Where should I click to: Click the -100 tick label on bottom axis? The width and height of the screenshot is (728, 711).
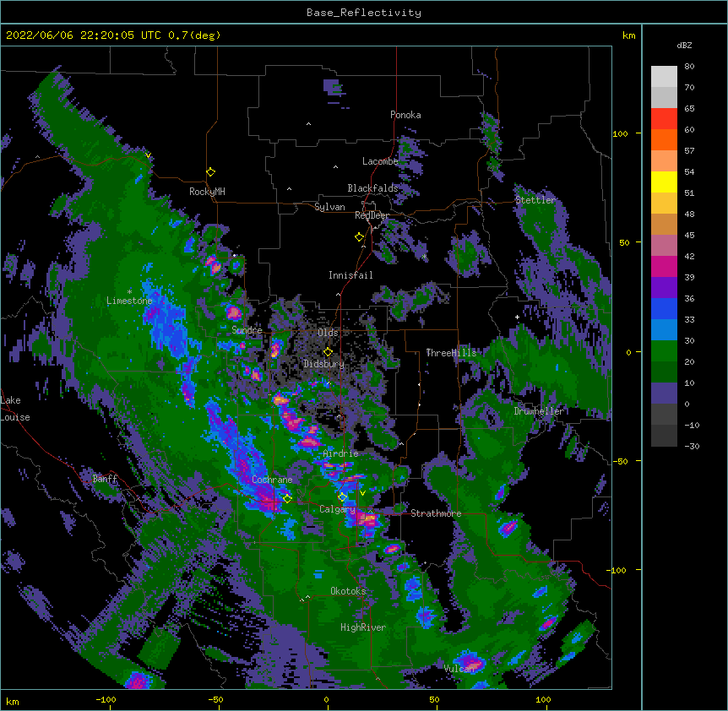point(106,699)
